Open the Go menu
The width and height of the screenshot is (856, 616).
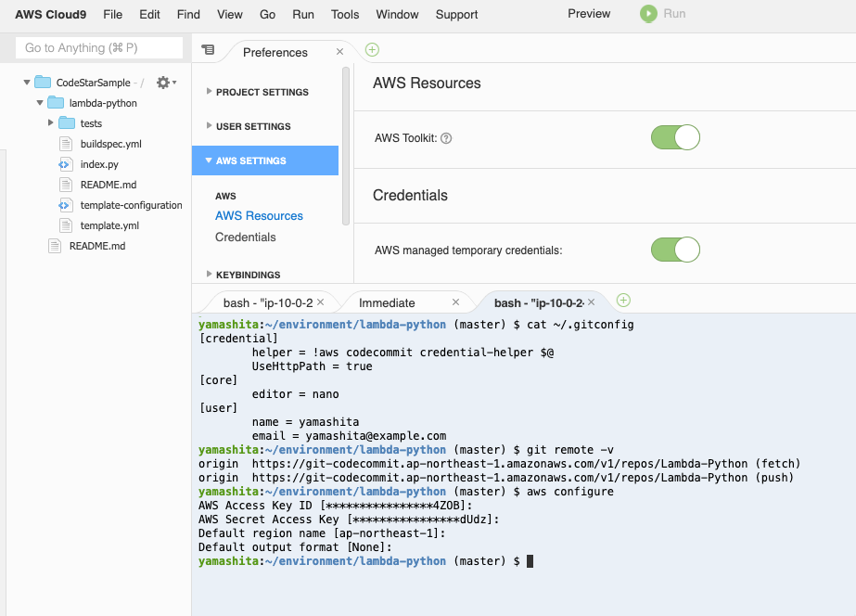point(267,15)
